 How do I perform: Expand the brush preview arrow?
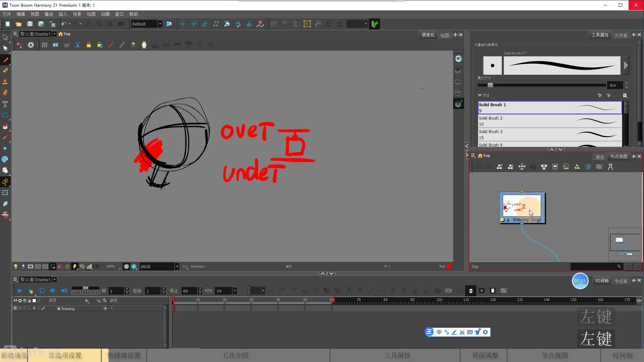pyautogui.click(x=626, y=65)
